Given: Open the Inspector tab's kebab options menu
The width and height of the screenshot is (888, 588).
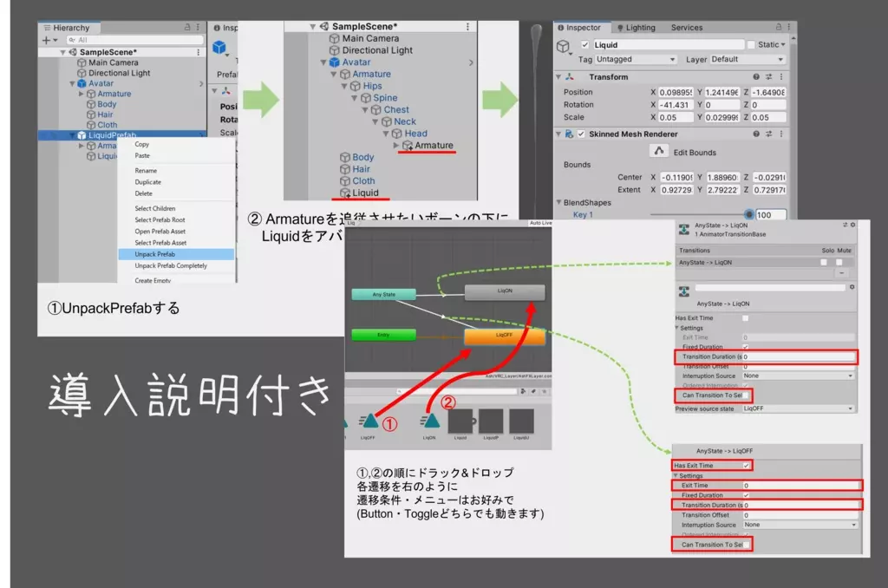Looking at the screenshot, I should point(788,27).
